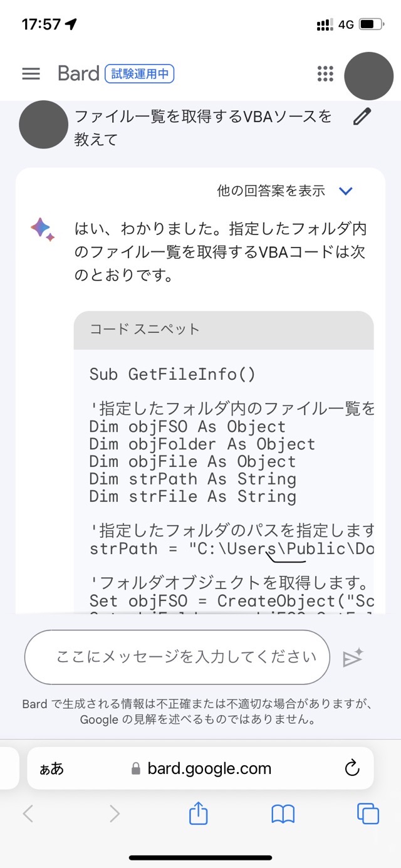Open Safari bookmarks book icon
Screen dimensions: 401x868
(283, 813)
